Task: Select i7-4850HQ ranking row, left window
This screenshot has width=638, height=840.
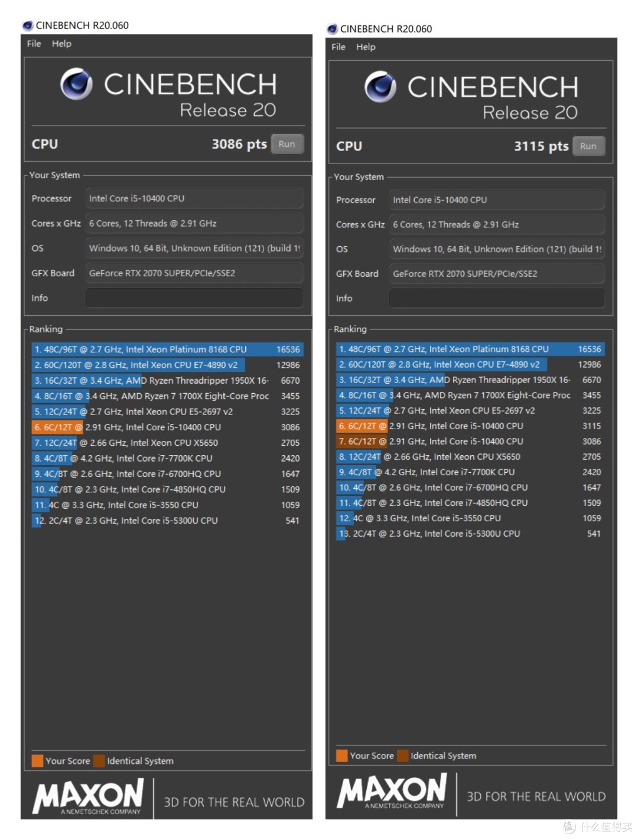Action: pyautogui.click(x=167, y=489)
